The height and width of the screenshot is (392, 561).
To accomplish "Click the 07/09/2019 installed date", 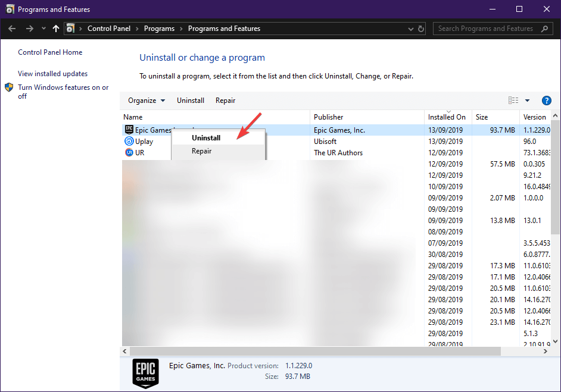I will tap(445, 243).
